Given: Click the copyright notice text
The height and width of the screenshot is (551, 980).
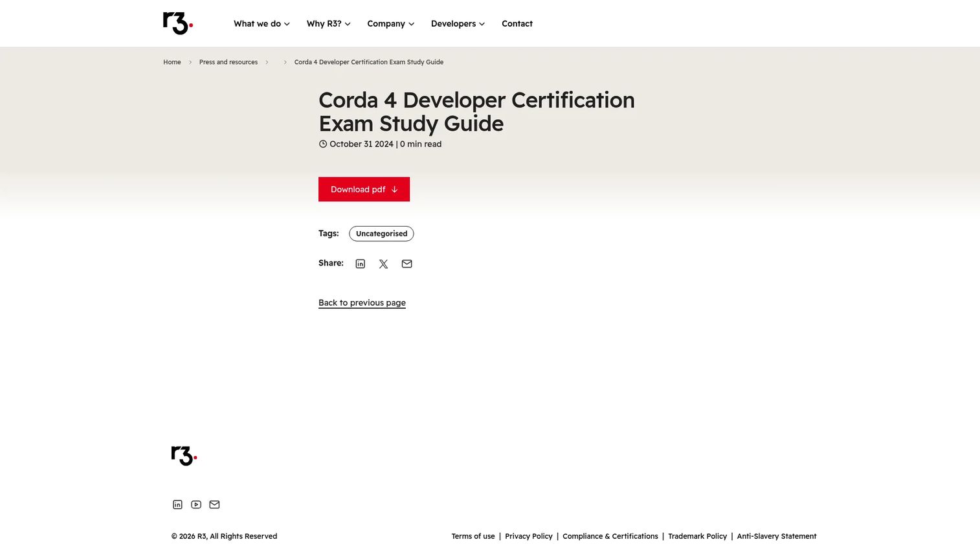Looking at the screenshot, I should coord(224,536).
